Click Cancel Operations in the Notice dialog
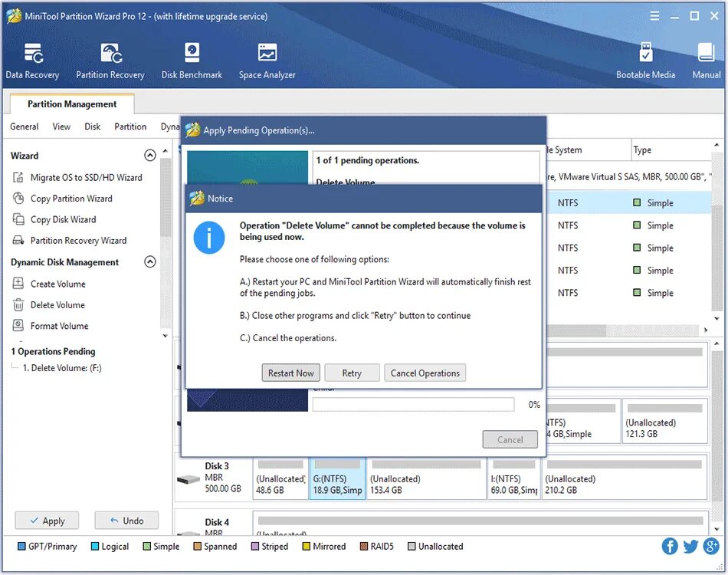The image size is (728, 575). [x=425, y=373]
